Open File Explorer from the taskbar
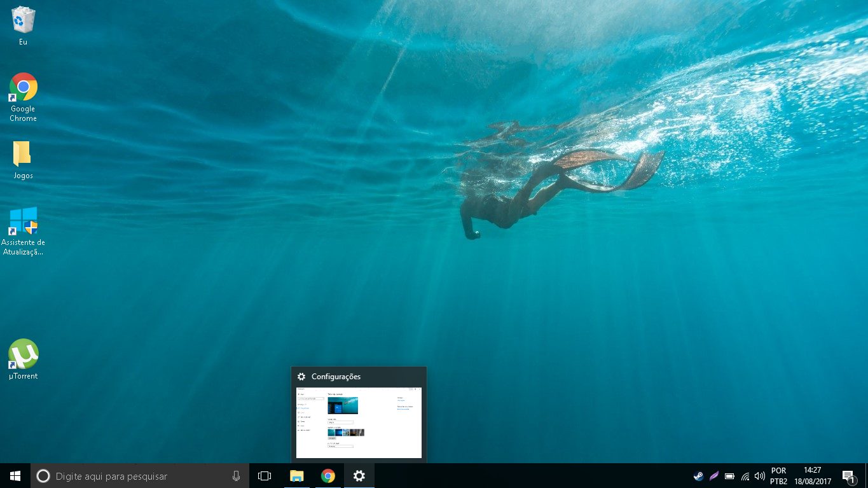The image size is (868, 488). (x=296, y=476)
